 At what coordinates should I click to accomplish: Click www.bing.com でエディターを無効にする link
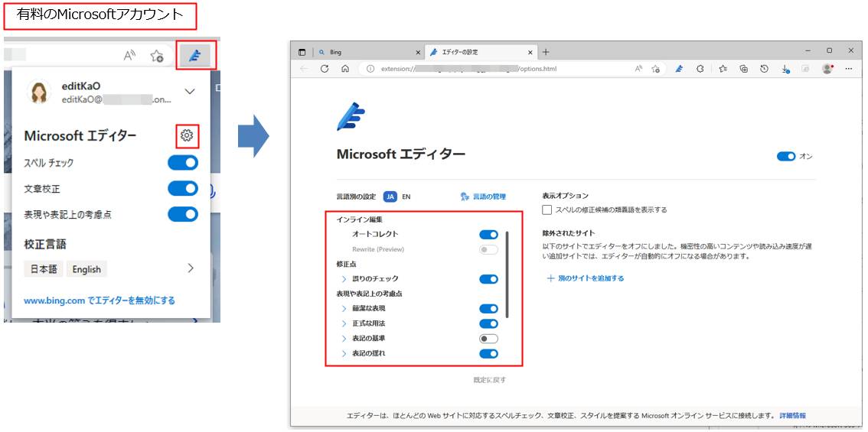[100, 301]
